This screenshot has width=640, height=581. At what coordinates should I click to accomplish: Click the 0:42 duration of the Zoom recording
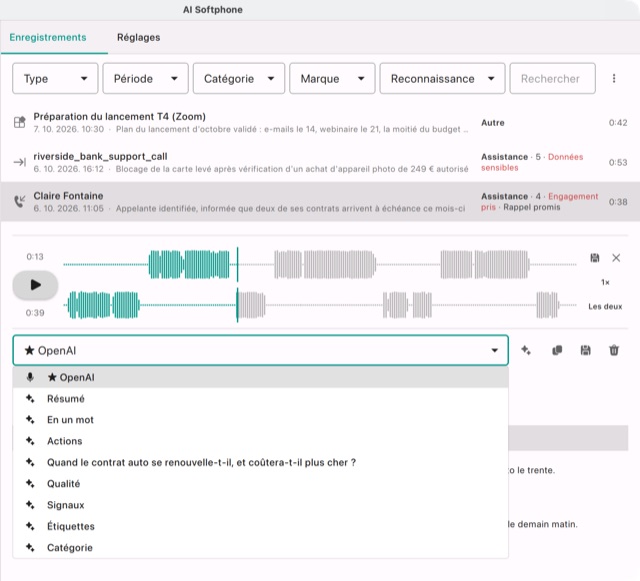tap(618, 122)
